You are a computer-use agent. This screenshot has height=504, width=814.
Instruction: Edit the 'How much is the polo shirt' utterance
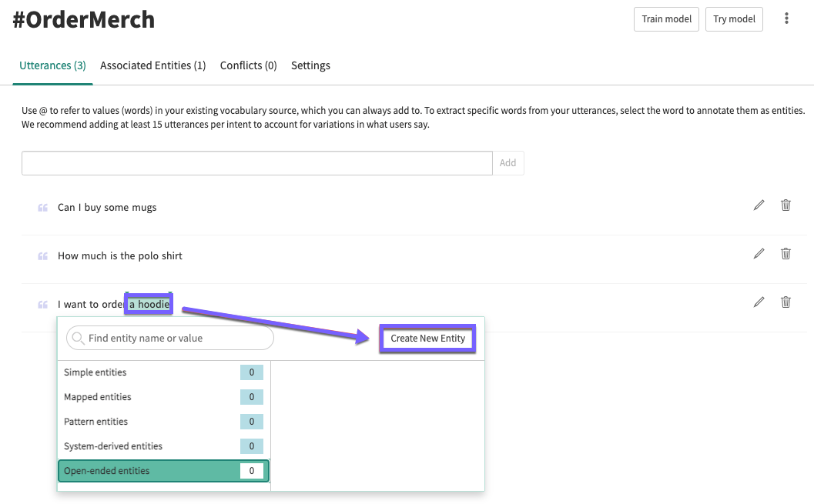pos(759,254)
